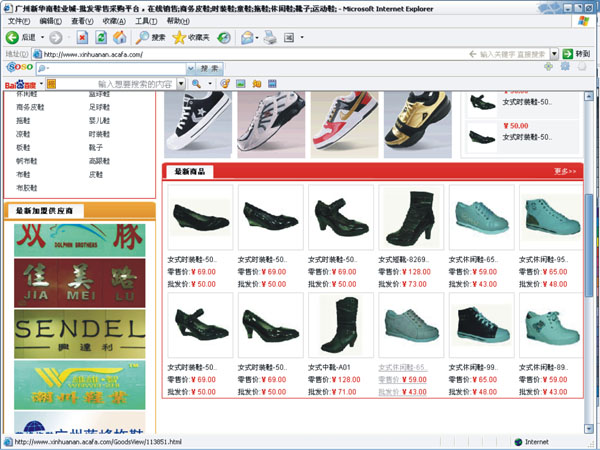Image resolution: width=600 pixels, height=450 pixels.
Task: Open the SENDEL supplier logo
Action: point(80,334)
